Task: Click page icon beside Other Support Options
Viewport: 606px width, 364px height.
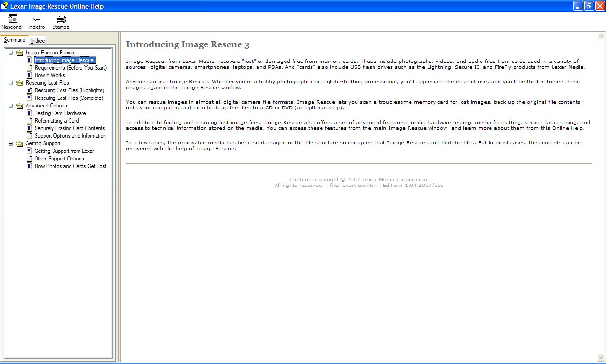Action: [29, 159]
